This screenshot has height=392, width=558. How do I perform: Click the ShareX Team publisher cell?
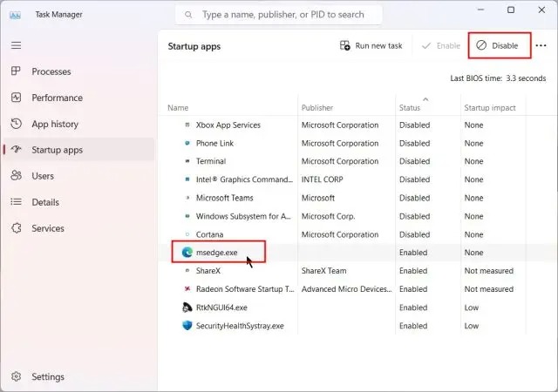pyautogui.click(x=323, y=271)
